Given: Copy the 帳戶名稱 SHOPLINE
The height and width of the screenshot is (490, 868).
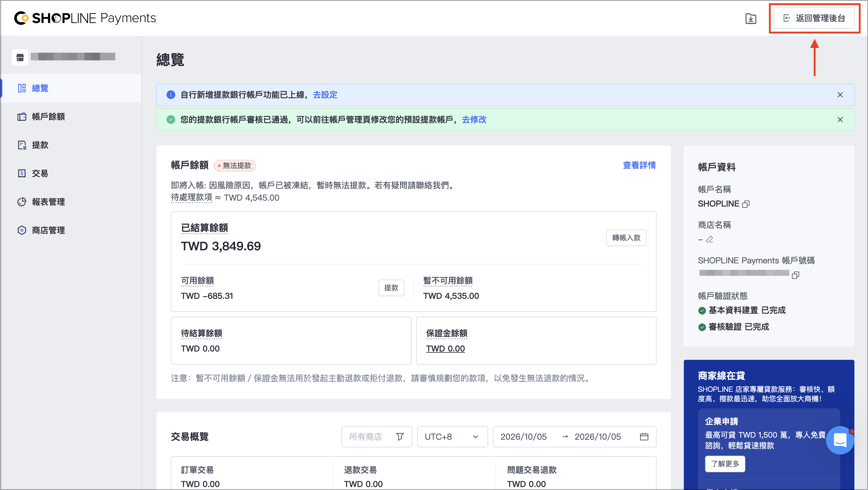Looking at the screenshot, I should (x=746, y=204).
